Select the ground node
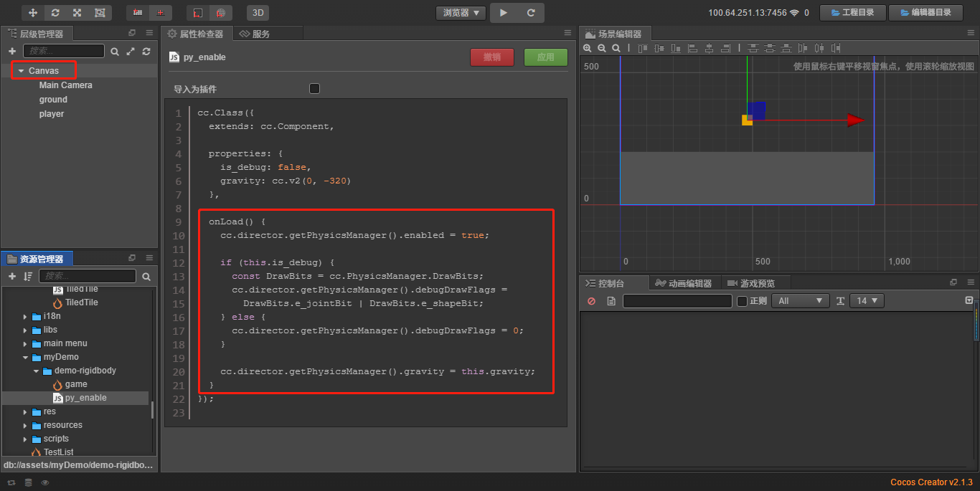Screen dimensions: 980x491 point(53,100)
